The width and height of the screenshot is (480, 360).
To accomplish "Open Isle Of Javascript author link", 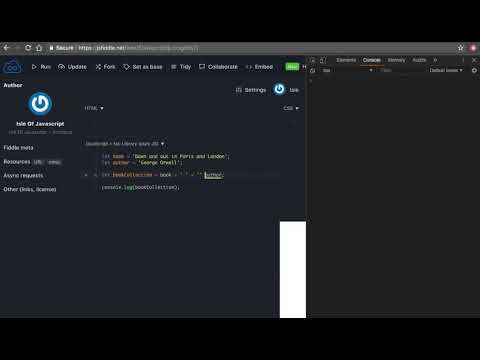I will pyautogui.click(x=40, y=124).
